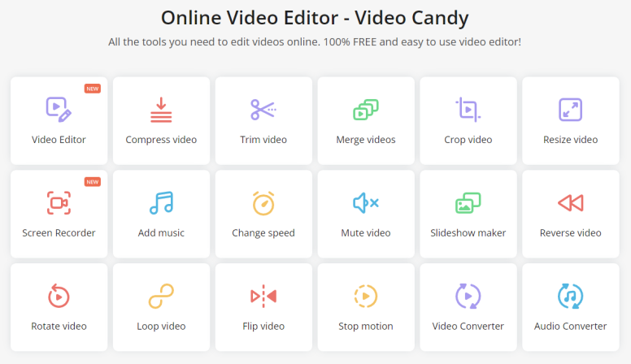Click the Crop video crop-frame icon
Screen dimensions: 631x364
[x=468, y=110]
